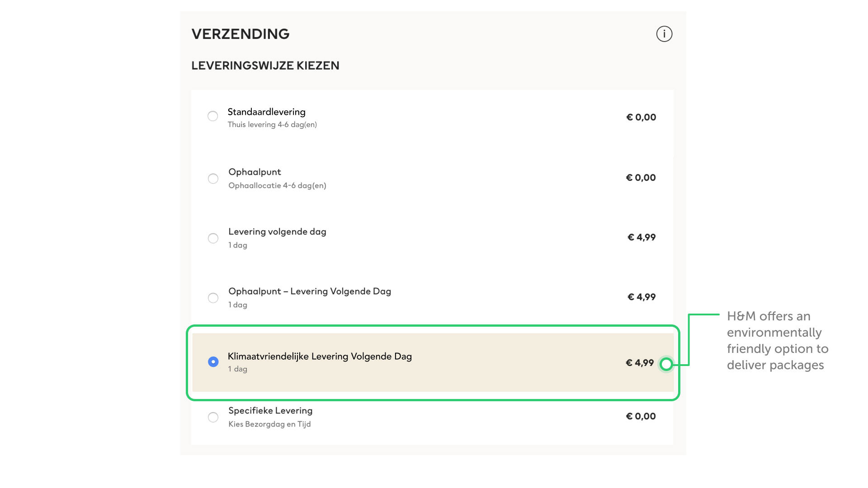Select the Levering volgende dag radio button

[213, 238]
